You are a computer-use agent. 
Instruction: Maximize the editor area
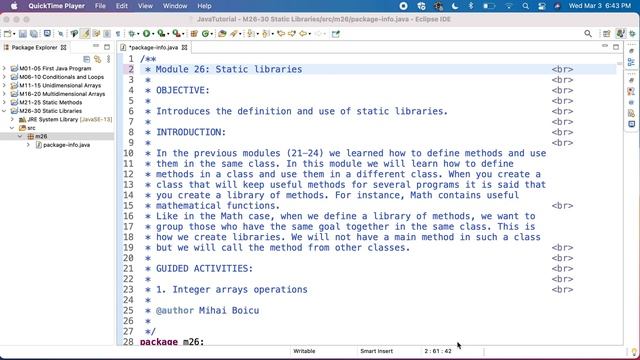tap(616, 47)
